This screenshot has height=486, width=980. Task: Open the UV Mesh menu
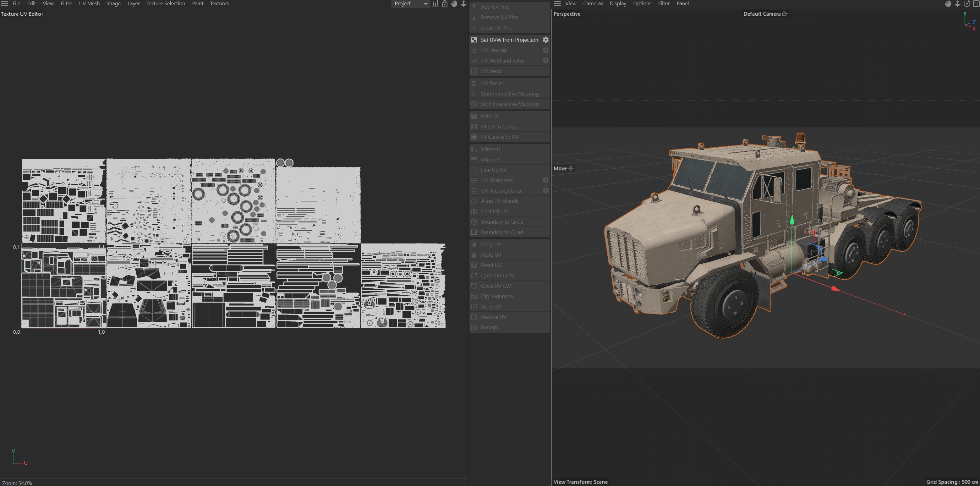[89, 4]
